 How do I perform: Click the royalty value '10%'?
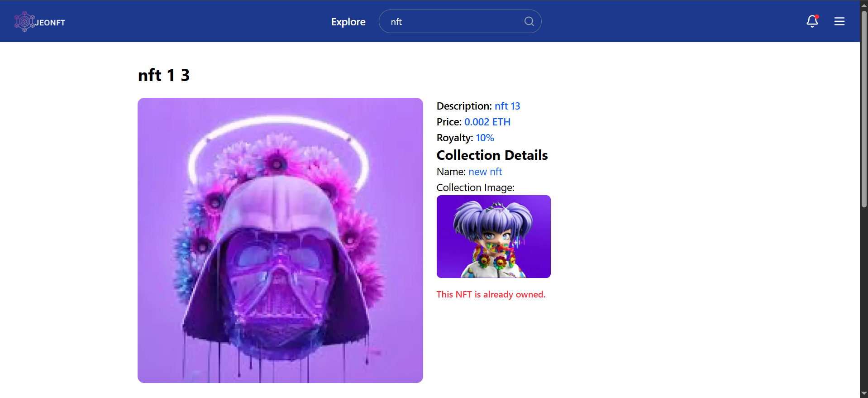485,138
